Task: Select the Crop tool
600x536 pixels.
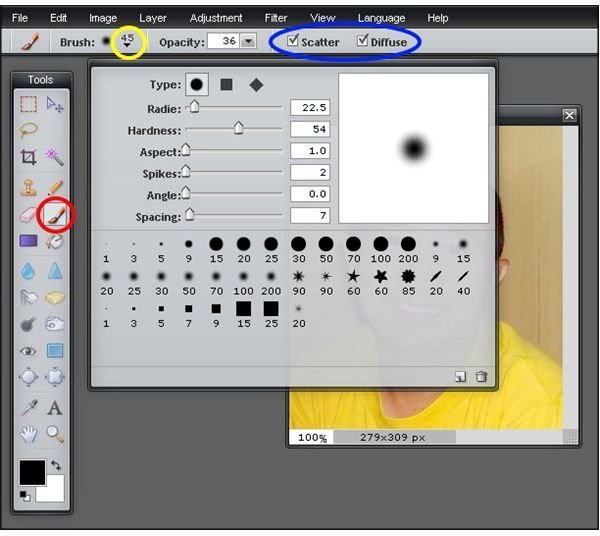Action: tap(29, 157)
